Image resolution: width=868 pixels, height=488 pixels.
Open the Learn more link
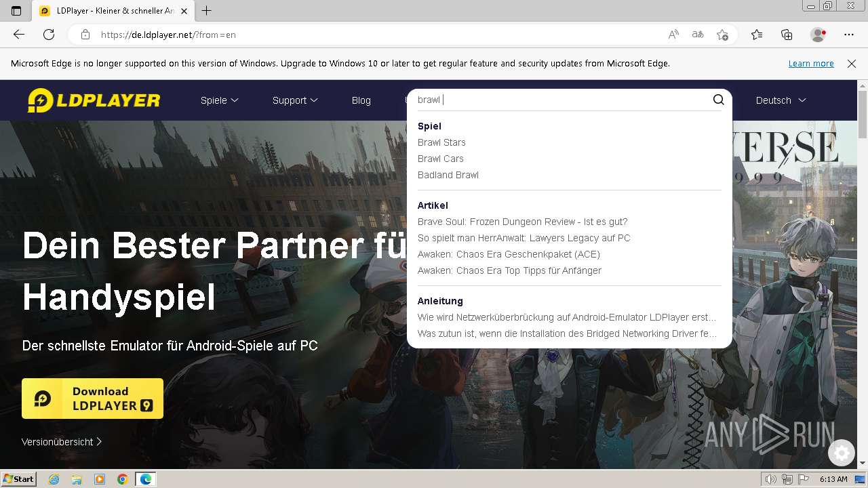tap(811, 64)
